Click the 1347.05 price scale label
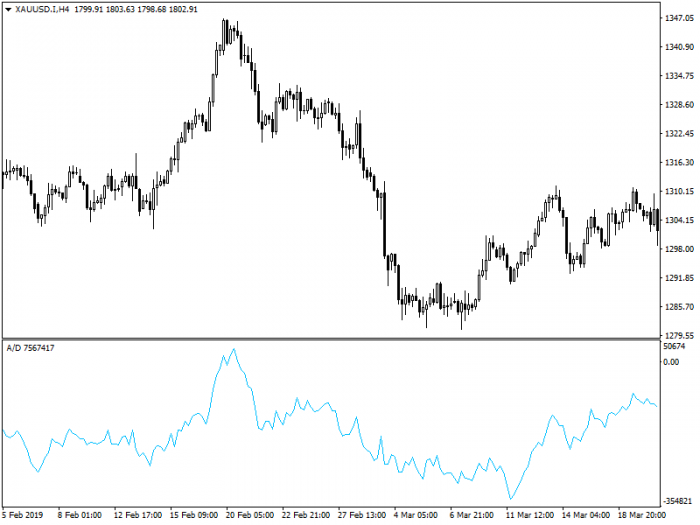This screenshot has height=525, width=700. point(679,18)
